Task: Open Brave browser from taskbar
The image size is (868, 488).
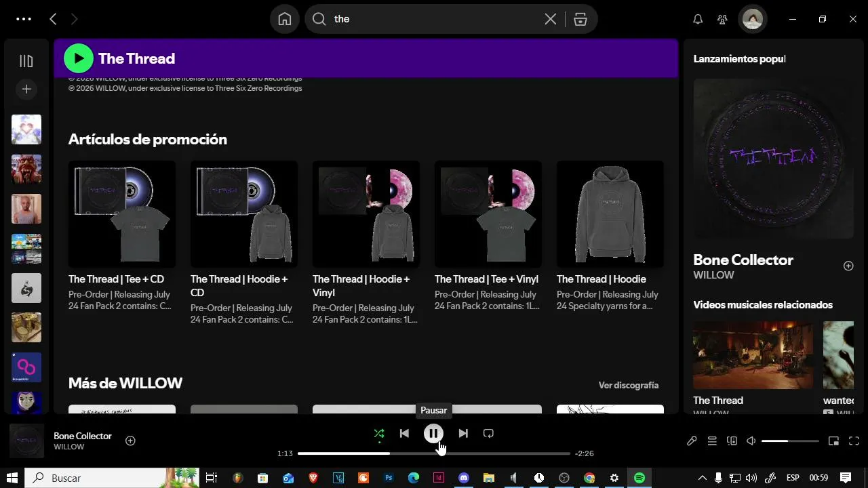Action: point(313,478)
